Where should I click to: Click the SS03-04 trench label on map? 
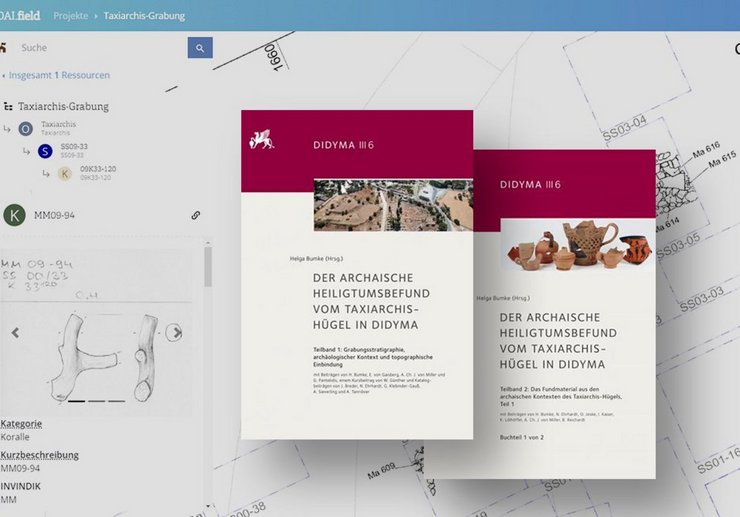coord(625,128)
